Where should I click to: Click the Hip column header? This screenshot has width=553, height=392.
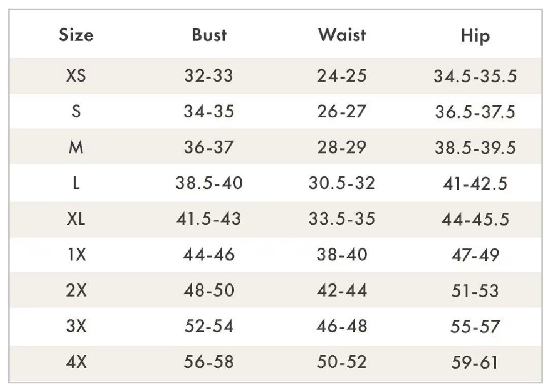coord(475,36)
